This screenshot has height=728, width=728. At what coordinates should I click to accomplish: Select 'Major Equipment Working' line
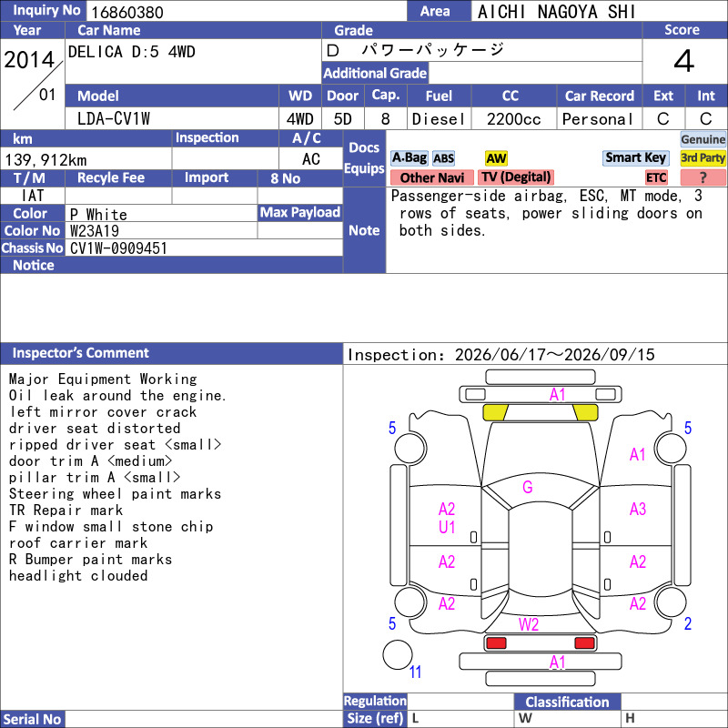(x=103, y=379)
